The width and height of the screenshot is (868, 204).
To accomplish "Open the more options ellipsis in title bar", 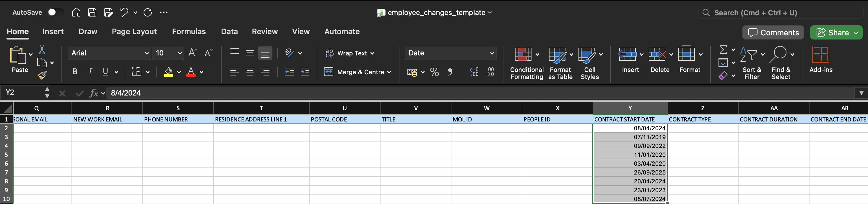I will pyautogui.click(x=164, y=12).
